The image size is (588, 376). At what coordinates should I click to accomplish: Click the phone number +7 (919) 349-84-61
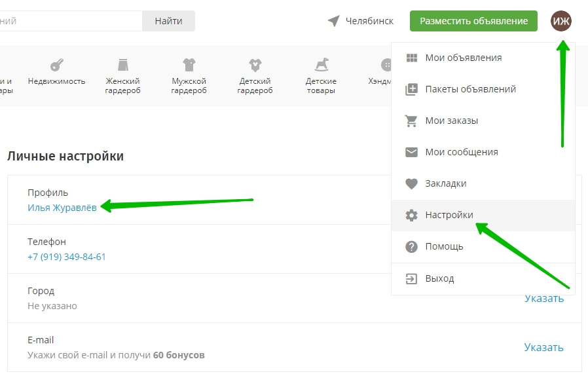click(67, 257)
